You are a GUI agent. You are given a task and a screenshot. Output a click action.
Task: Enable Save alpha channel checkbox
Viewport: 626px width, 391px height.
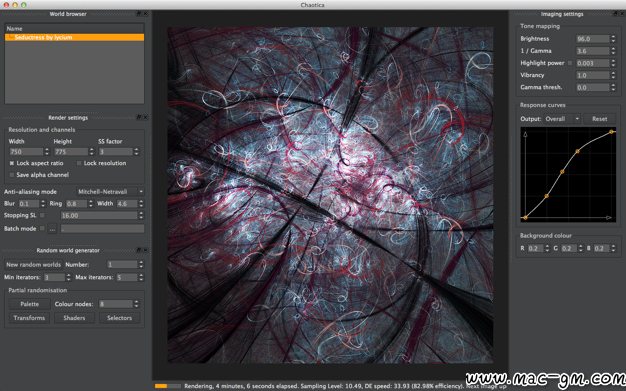(x=12, y=175)
